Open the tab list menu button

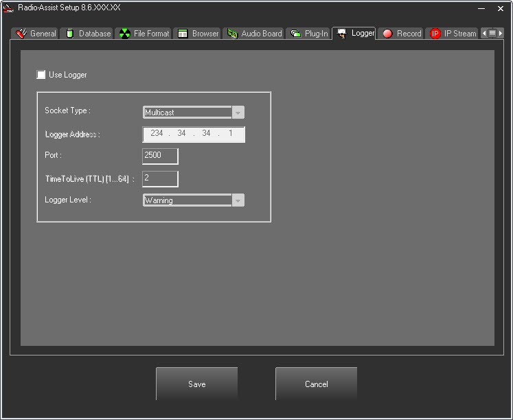coord(492,33)
